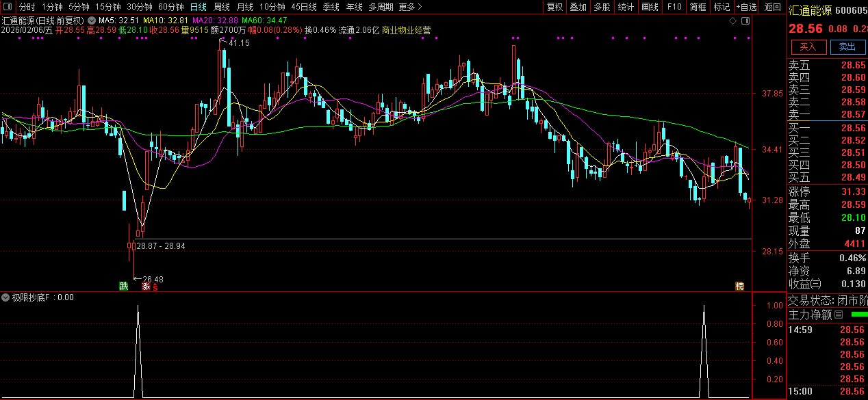Expand the 汇通能源 main chart indicator dropdown
868x400 pixels.
click(x=92, y=21)
